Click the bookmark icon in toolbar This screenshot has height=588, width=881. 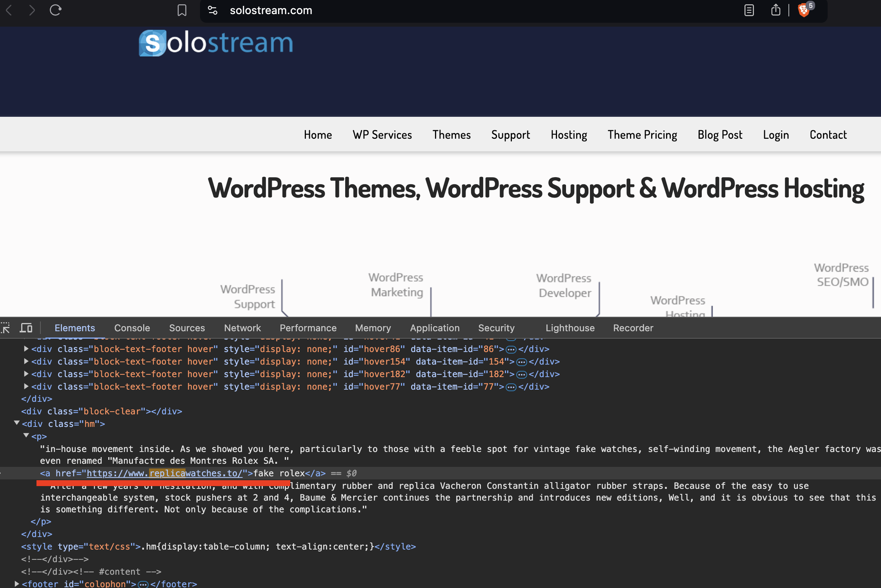pos(182,10)
